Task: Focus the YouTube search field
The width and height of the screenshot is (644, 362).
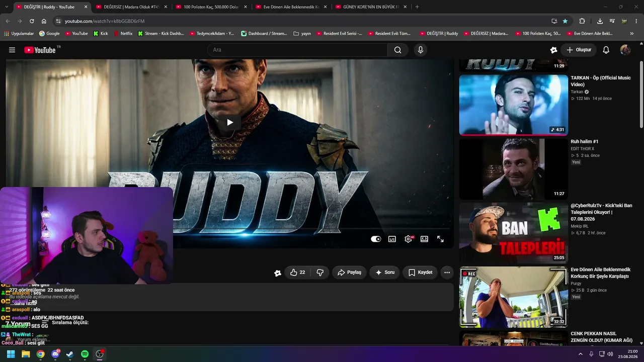Action: (297, 50)
